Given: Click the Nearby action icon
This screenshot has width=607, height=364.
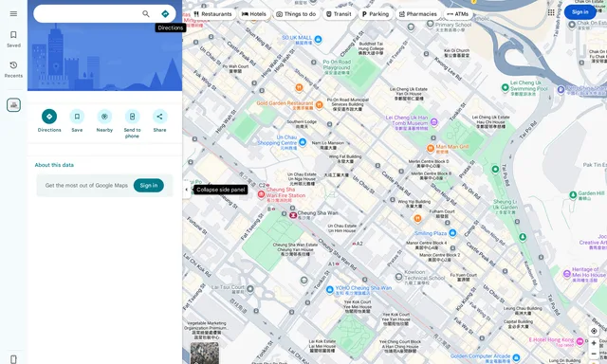Looking at the screenshot, I should coord(104,117).
